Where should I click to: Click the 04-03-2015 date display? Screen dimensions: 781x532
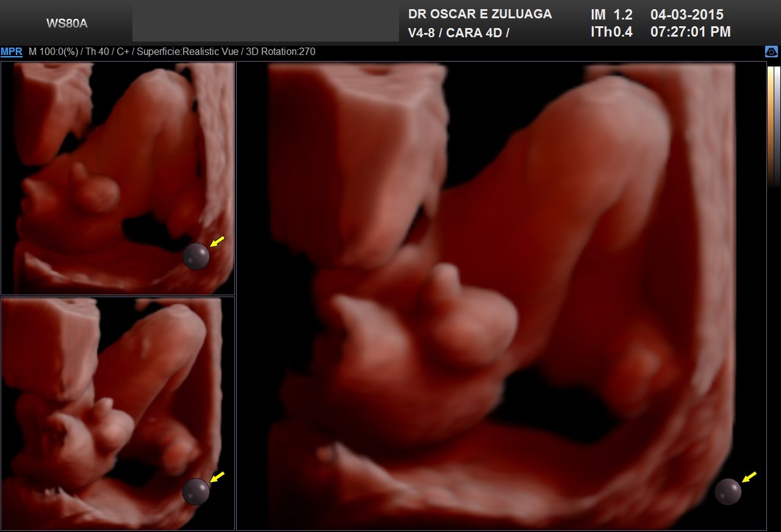pyautogui.click(x=686, y=15)
